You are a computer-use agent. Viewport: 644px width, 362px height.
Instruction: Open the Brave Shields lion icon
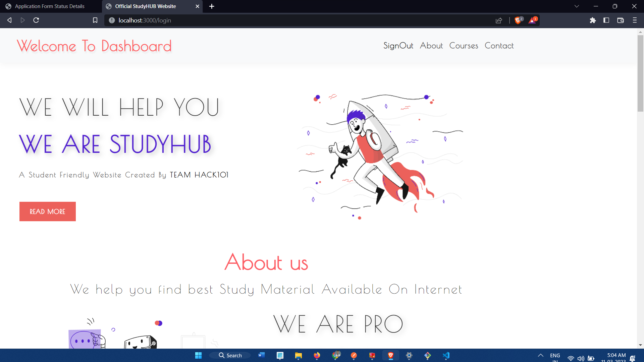pos(518,20)
